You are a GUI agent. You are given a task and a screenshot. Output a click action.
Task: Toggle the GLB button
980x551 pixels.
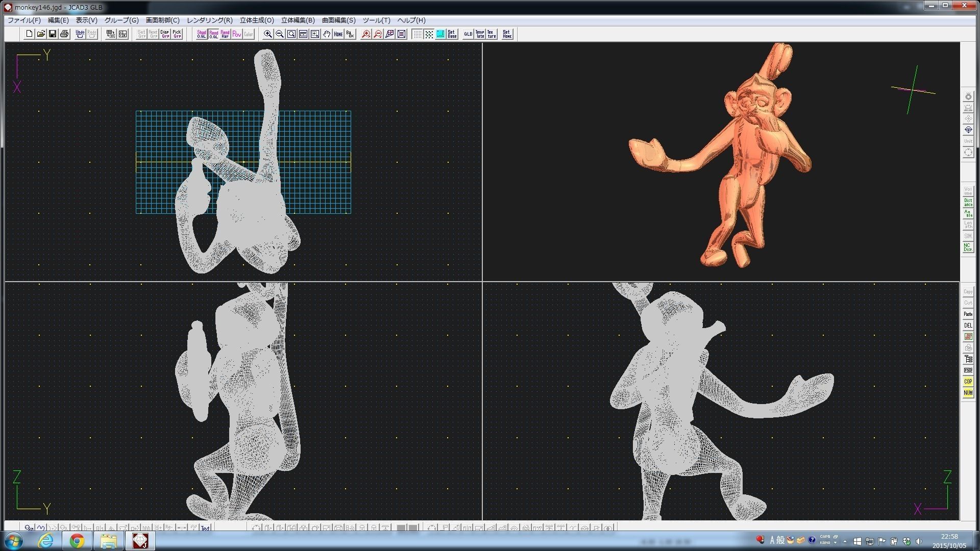click(468, 34)
